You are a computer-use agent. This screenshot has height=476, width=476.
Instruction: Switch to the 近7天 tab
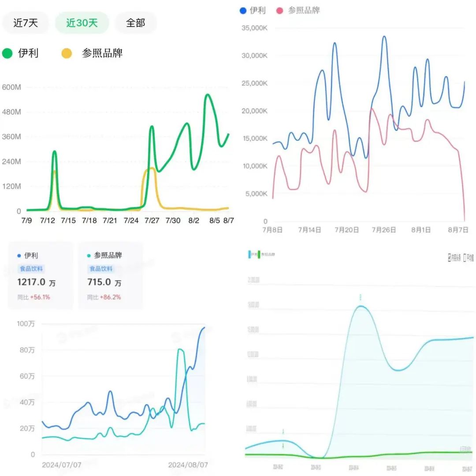pos(25,22)
